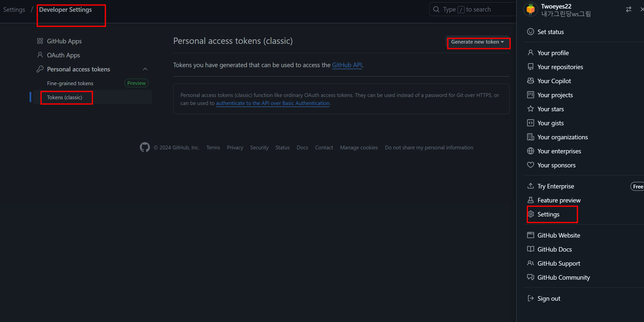Screen dimensions: 644x322
Task: Click the GitHub Website browser icon
Action: click(x=530, y=235)
